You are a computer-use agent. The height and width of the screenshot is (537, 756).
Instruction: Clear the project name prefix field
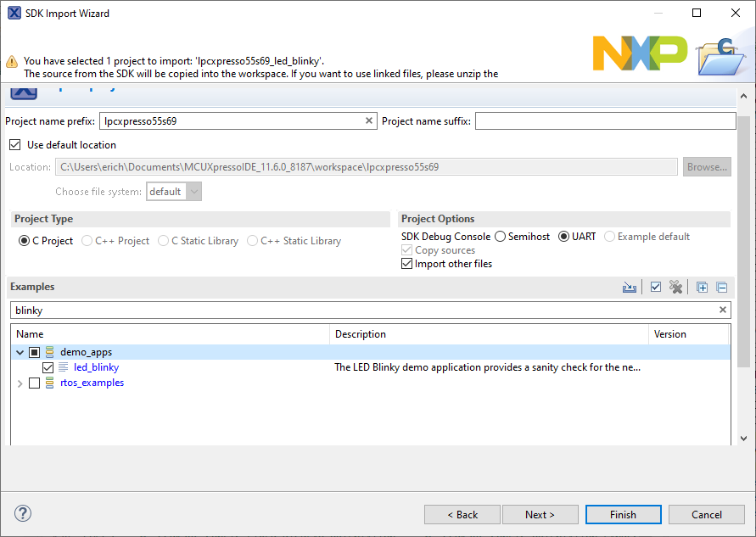pos(369,120)
